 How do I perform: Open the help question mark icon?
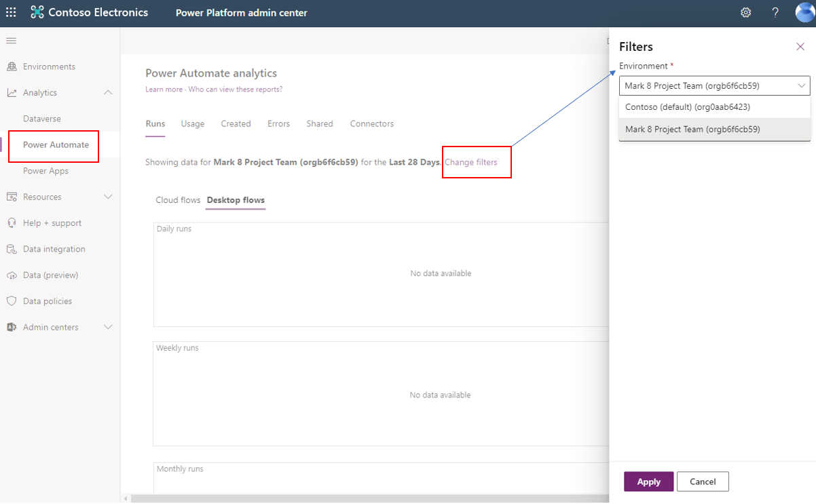click(x=775, y=12)
